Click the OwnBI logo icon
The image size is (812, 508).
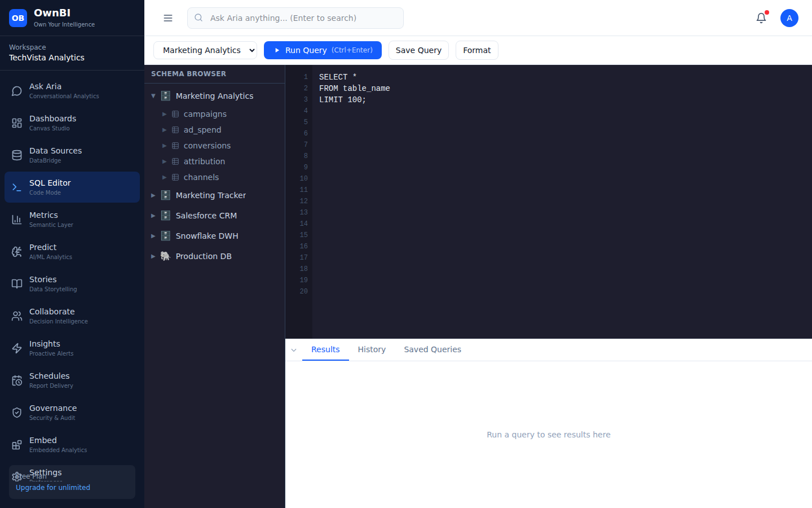[x=18, y=18]
